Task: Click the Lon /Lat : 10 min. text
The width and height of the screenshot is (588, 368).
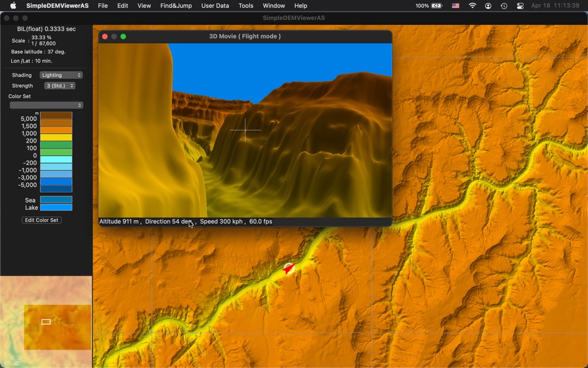Action: [x=32, y=61]
